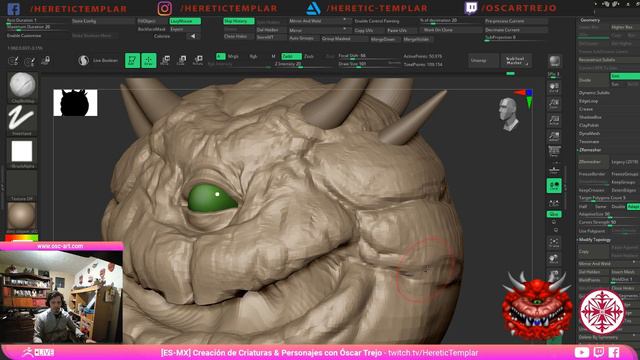
Task: Click the Scroll icon in right shelf
Action: 554,88
